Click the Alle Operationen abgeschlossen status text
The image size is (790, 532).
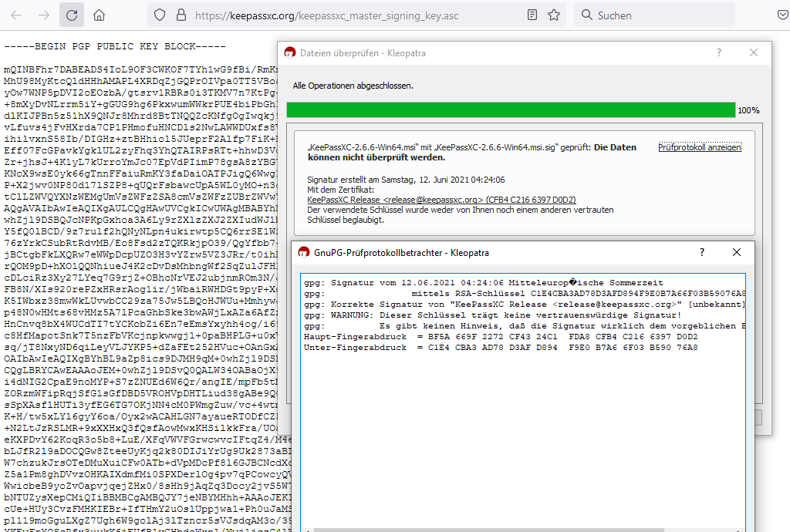[x=353, y=86]
